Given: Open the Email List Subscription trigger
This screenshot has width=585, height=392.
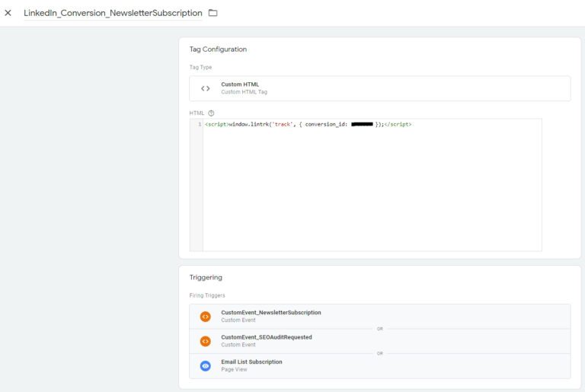Looking at the screenshot, I should (251, 362).
